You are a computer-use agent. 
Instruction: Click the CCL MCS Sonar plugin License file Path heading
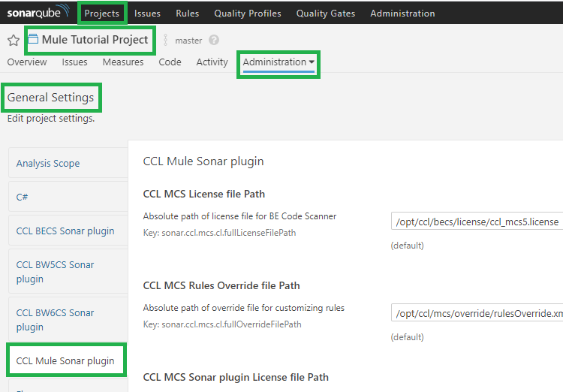236,377
